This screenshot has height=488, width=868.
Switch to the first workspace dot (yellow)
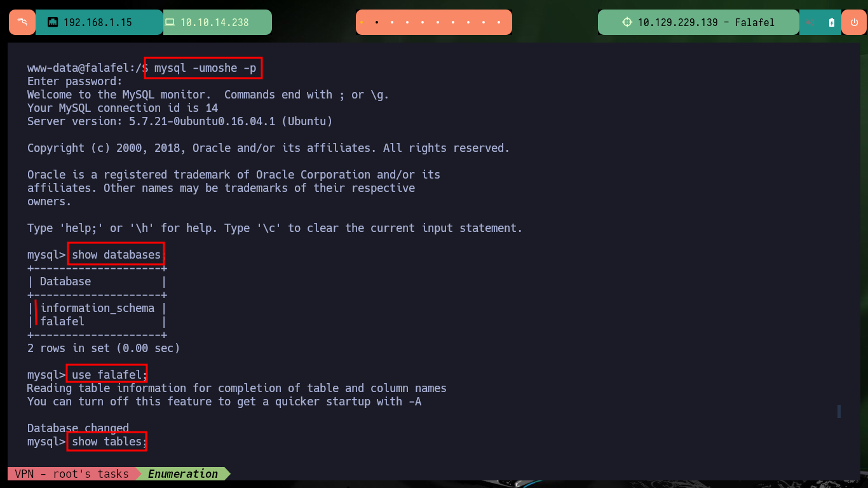pos(362,22)
